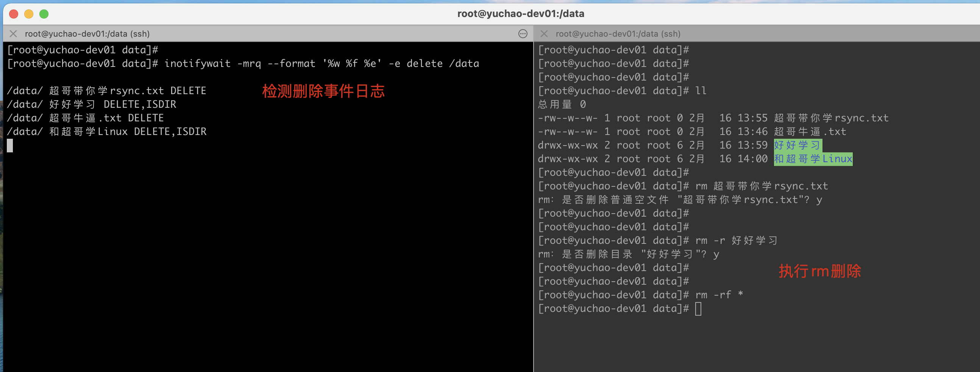Viewport: 980px width, 372px height.
Task: Switch to the left root@yuchao-dev01 tab
Action: point(87,34)
